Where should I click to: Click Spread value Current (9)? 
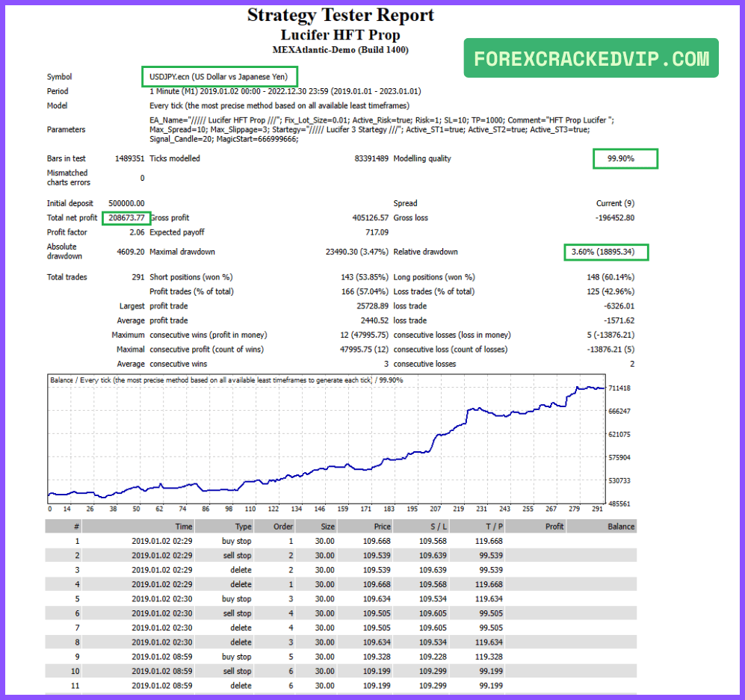pos(615,203)
